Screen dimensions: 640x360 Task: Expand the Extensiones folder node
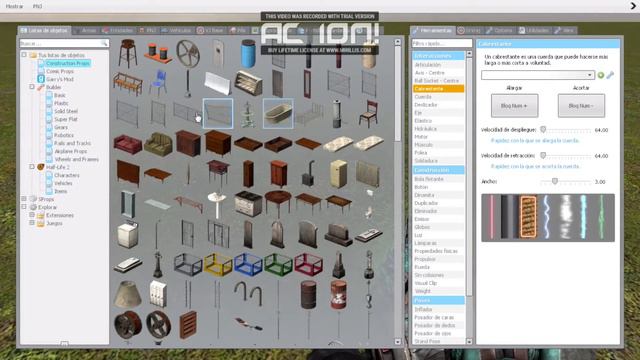[32, 215]
